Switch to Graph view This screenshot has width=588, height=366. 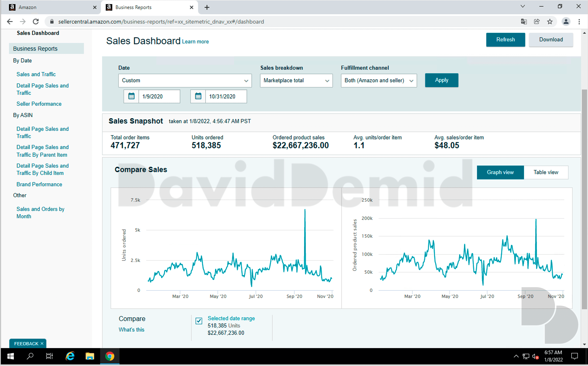[x=500, y=172]
